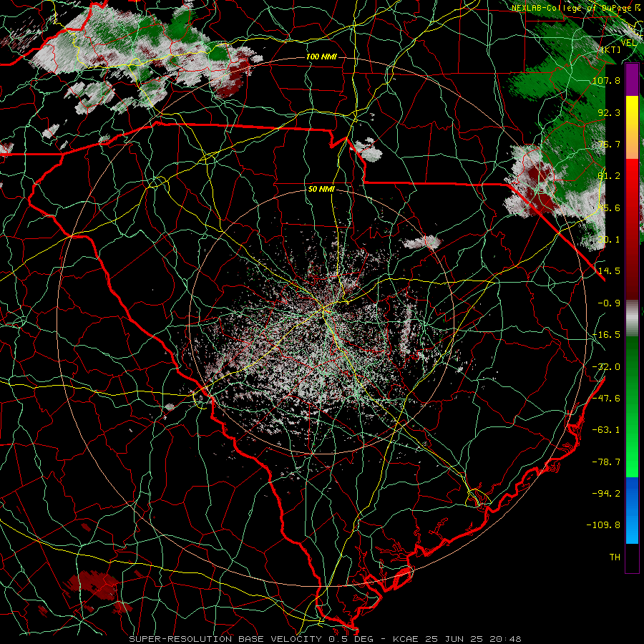Click the 50 NMI range ring label

321,189
